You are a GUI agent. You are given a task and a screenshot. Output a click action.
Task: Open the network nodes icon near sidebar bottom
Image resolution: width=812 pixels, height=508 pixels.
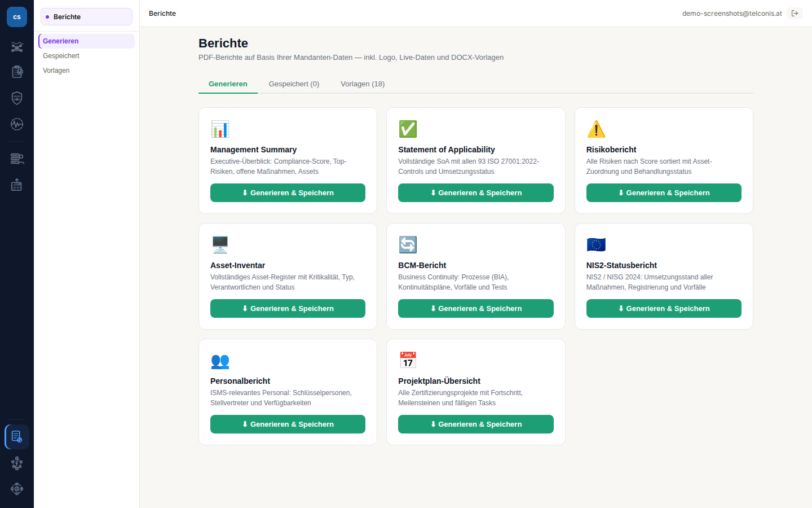[17, 463]
